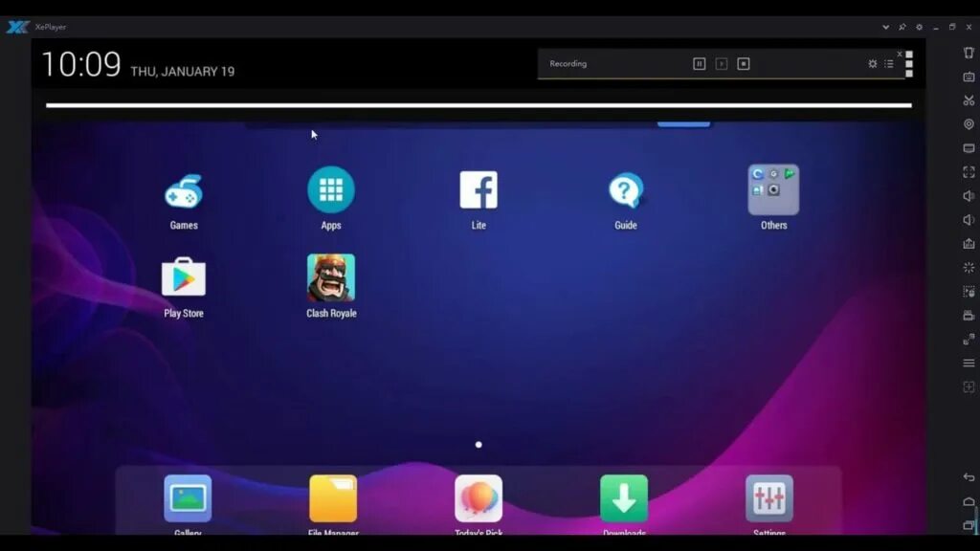Image resolution: width=980 pixels, height=551 pixels.
Task: Click video recorder camera icon in sidebar
Action: [x=969, y=316]
